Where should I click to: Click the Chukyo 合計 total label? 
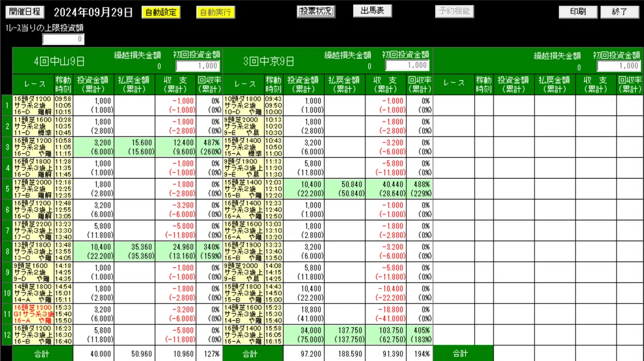[249, 354]
